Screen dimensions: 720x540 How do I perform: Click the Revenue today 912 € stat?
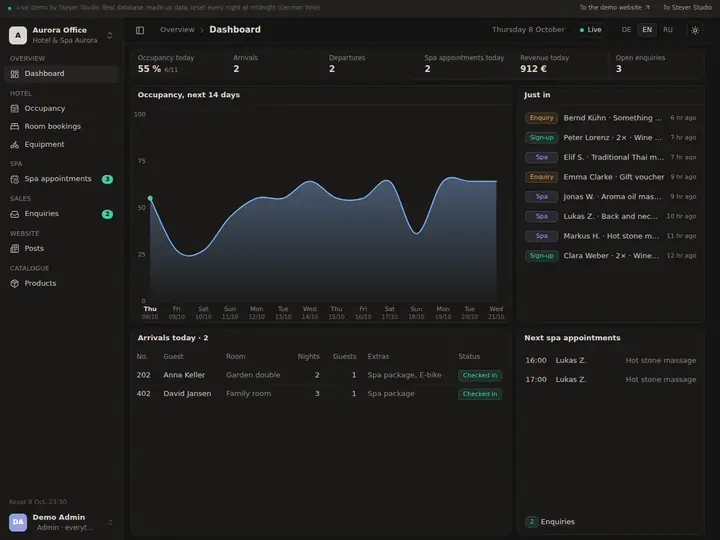(x=561, y=64)
